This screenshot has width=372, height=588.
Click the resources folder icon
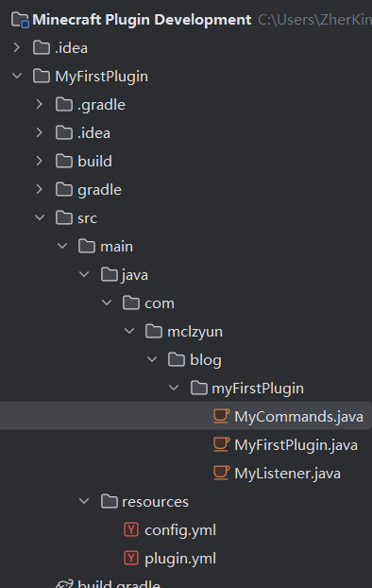(110, 501)
